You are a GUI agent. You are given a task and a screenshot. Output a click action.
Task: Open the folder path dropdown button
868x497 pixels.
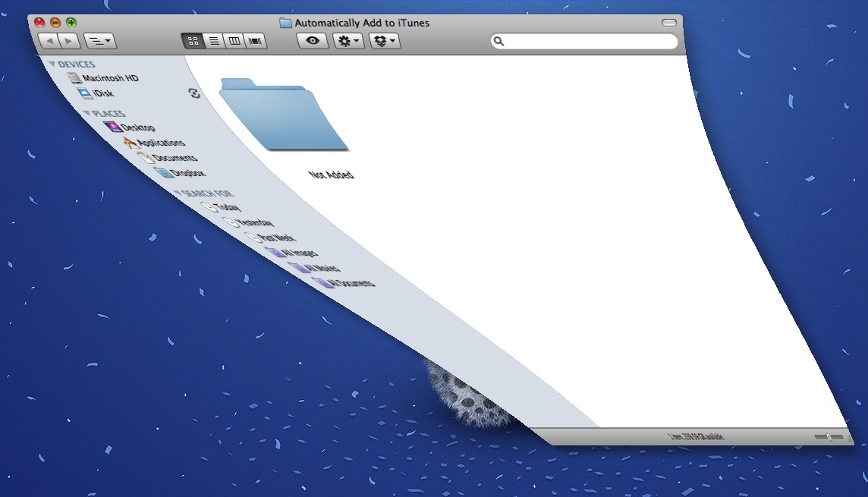pos(100,41)
